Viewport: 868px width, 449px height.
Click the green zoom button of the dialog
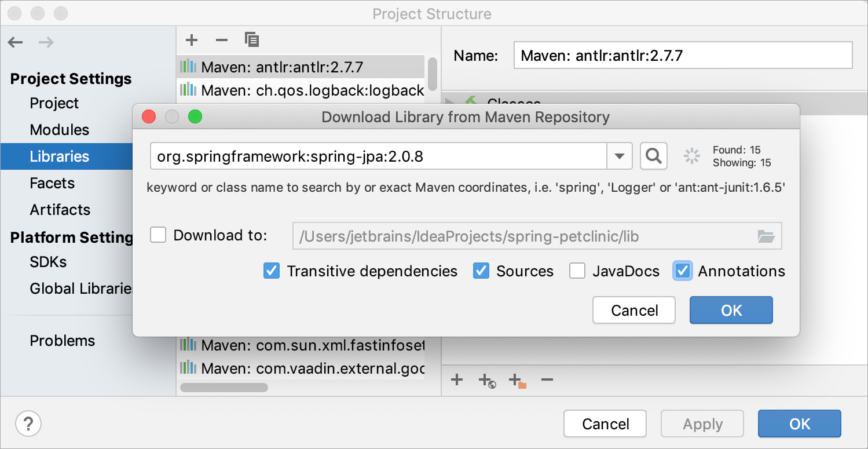pyautogui.click(x=195, y=117)
